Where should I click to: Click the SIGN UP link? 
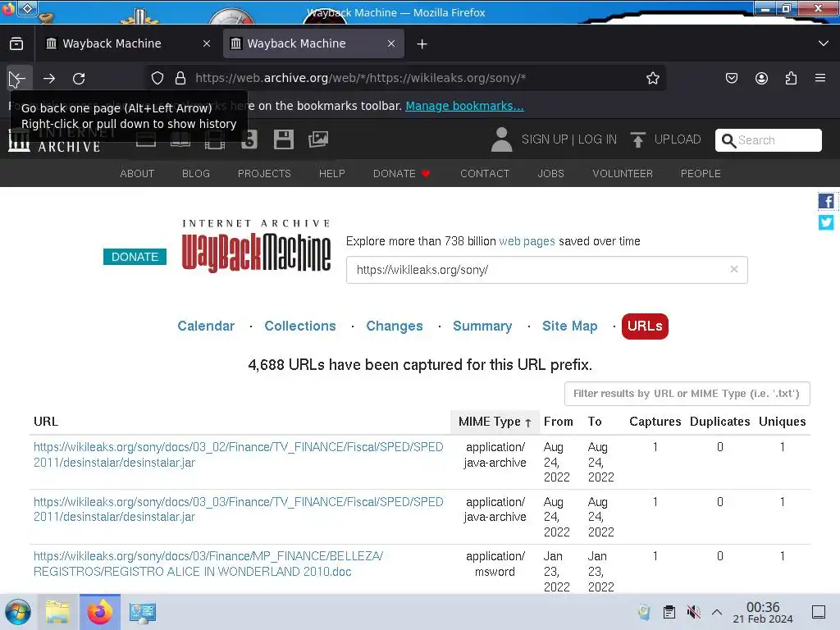pyautogui.click(x=545, y=139)
